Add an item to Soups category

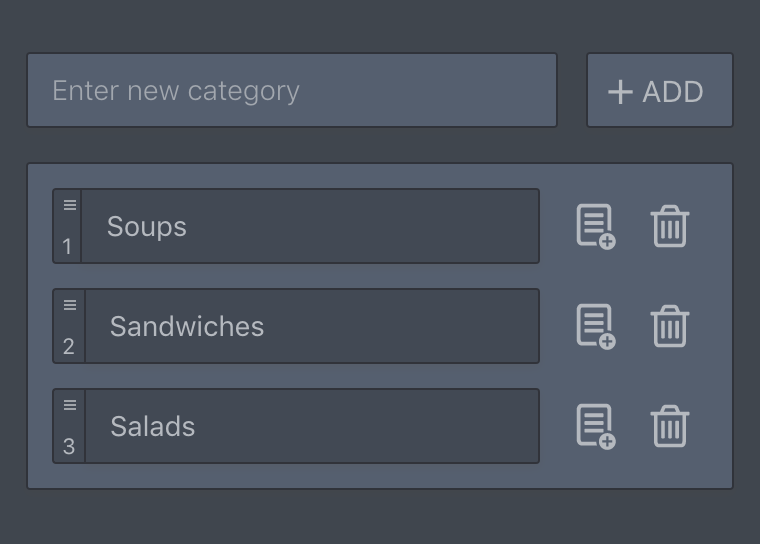coord(595,227)
